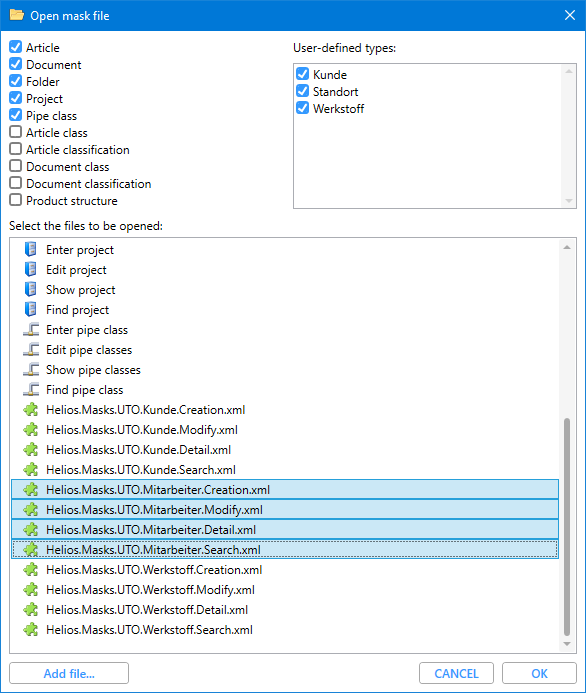This screenshot has height=693, width=586.
Task: Click the user-defined types scroll up arrow
Action: [569, 71]
